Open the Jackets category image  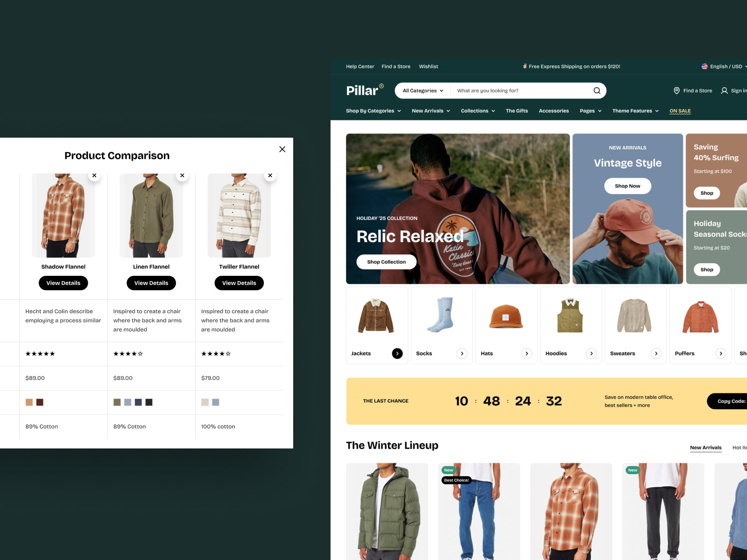[376, 315]
